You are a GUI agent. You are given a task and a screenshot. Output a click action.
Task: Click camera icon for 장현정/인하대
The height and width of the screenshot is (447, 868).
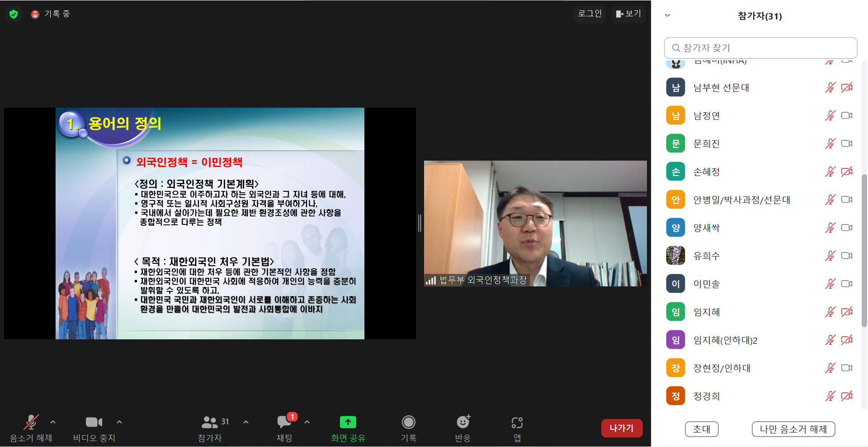click(x=847, y=368)
